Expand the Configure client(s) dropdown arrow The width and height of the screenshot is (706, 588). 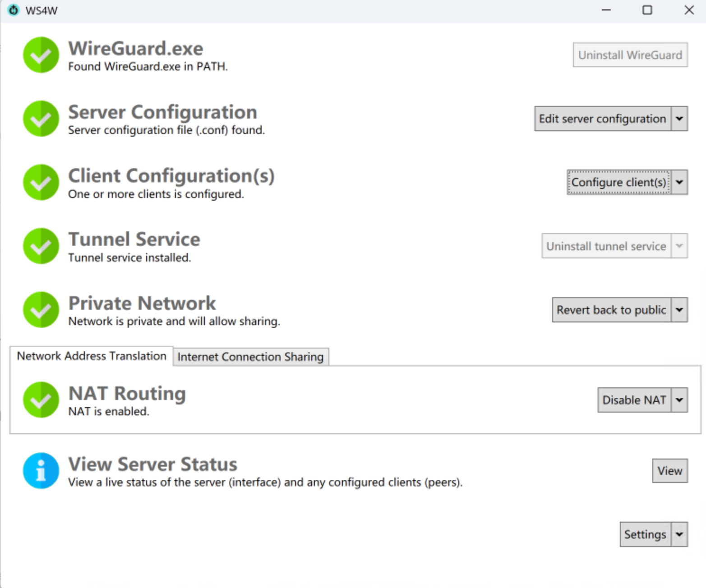point(679,182)
